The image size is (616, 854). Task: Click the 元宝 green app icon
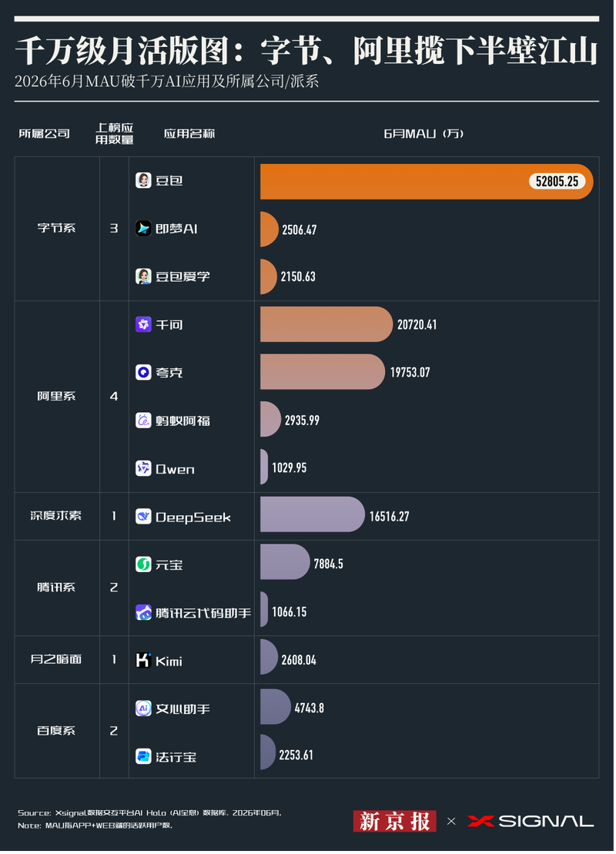click(144, 565)
